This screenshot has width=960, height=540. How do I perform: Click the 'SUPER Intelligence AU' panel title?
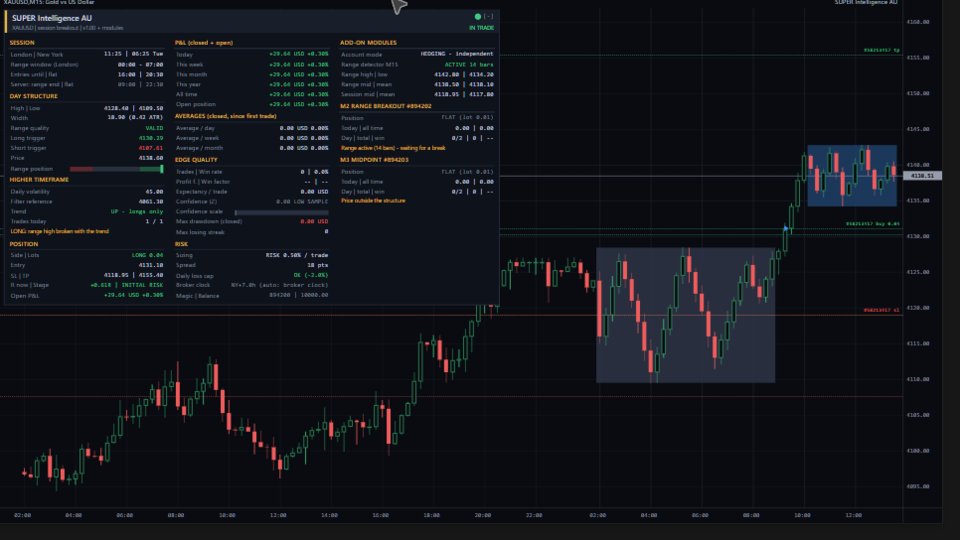pos(52,18)
